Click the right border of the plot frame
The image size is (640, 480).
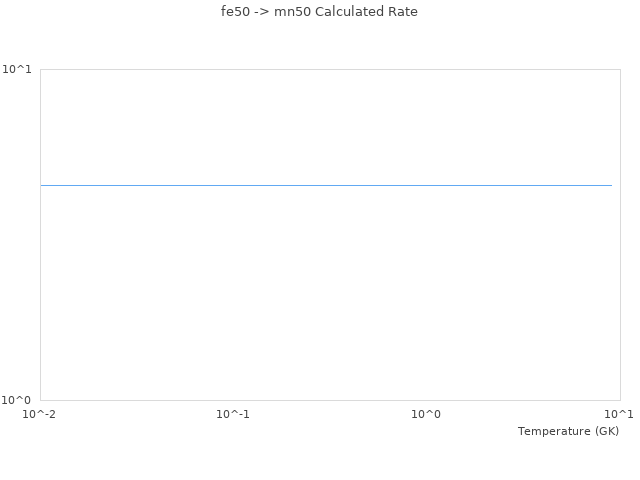tap(620, 280)
